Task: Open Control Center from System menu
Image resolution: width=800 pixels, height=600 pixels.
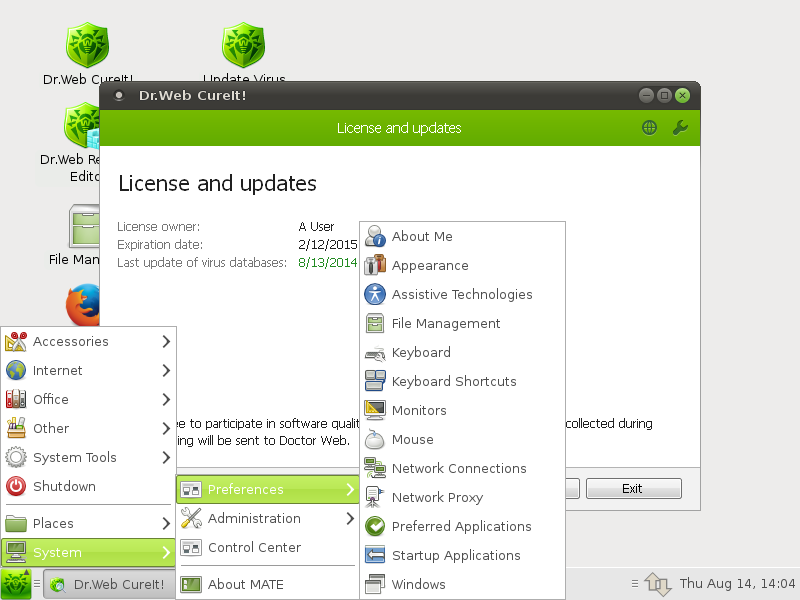Action: (x=254, y=548)
